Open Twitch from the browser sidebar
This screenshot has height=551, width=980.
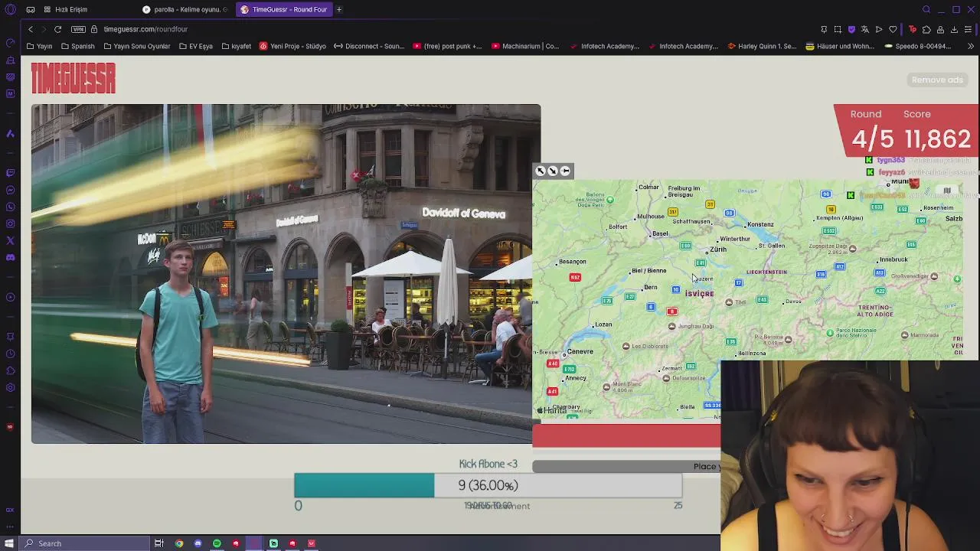pos(10,173)
